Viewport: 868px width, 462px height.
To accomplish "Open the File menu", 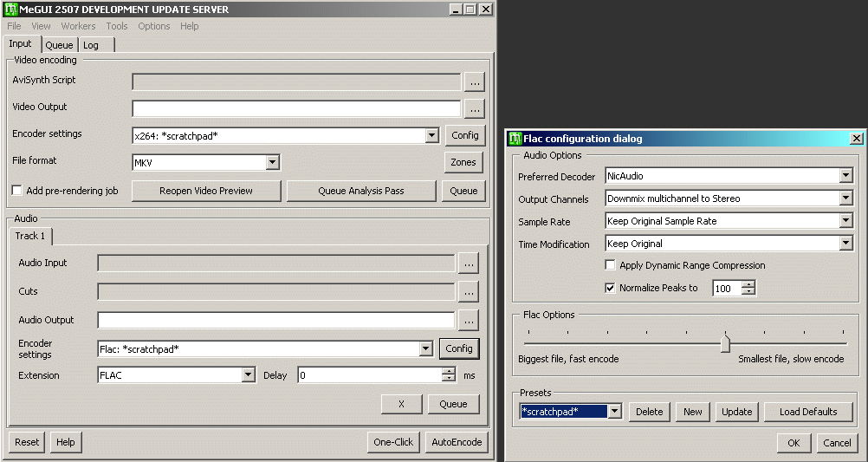I will [x=14, y=26].
